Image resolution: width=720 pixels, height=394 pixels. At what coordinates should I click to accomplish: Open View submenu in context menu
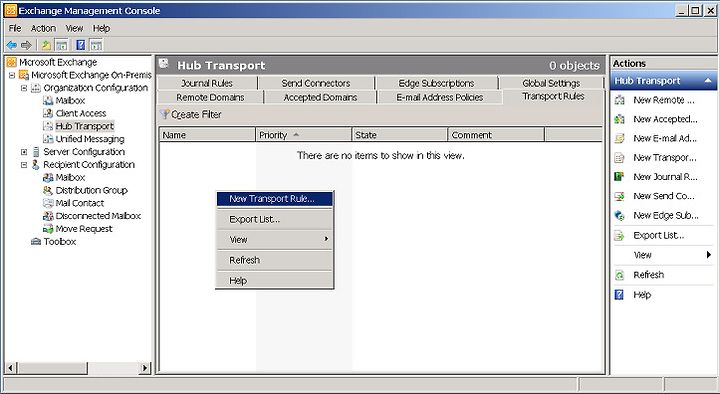(x=274, y=240)
